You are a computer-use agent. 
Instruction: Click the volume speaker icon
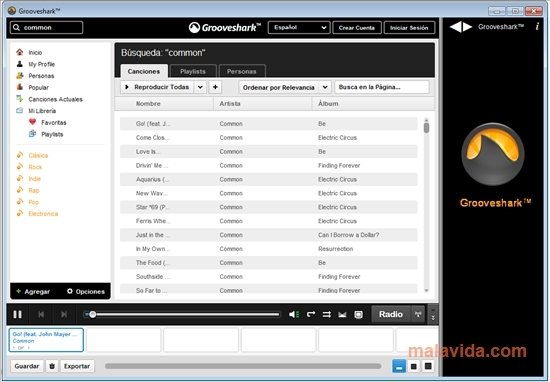(x=294, y=314)
